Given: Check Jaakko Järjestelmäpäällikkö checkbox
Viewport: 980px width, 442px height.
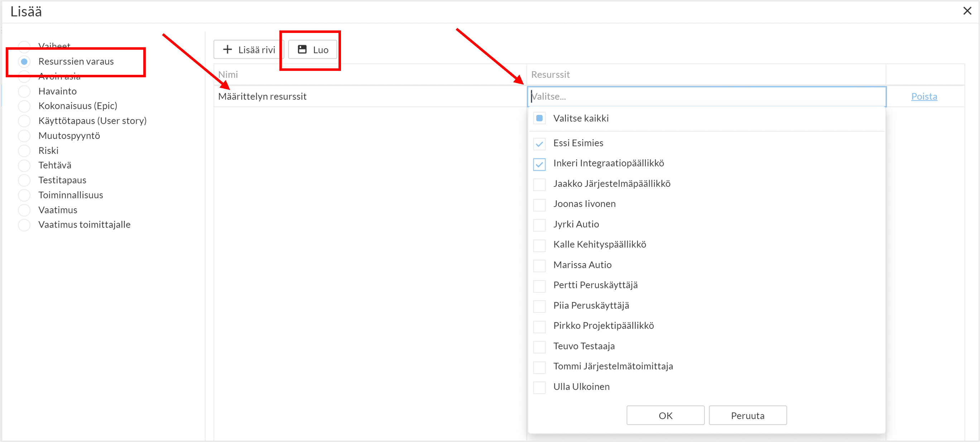Looking at the screenshot, I should point(539,184).
